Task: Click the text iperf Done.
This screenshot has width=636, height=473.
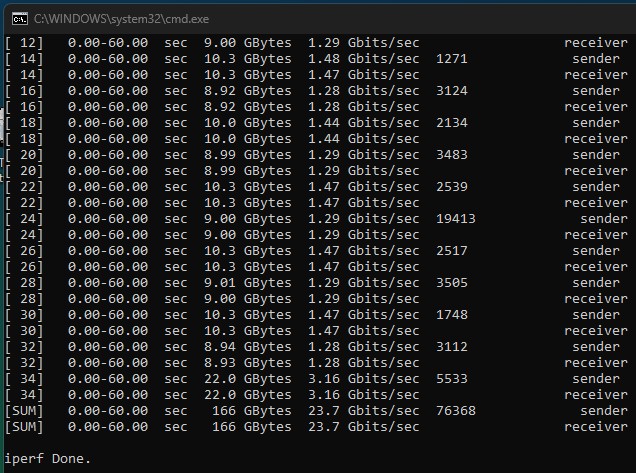Action: click(47, 459)
